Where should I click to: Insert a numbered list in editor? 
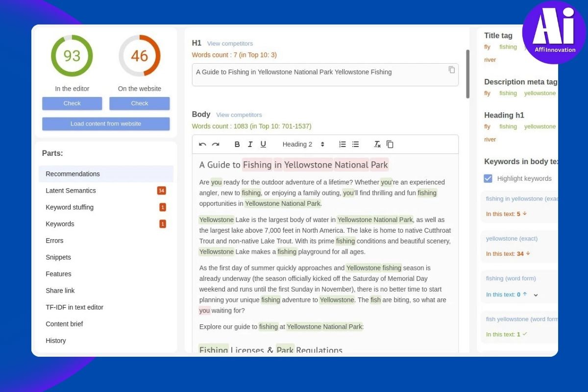click(x=343, y=144)
